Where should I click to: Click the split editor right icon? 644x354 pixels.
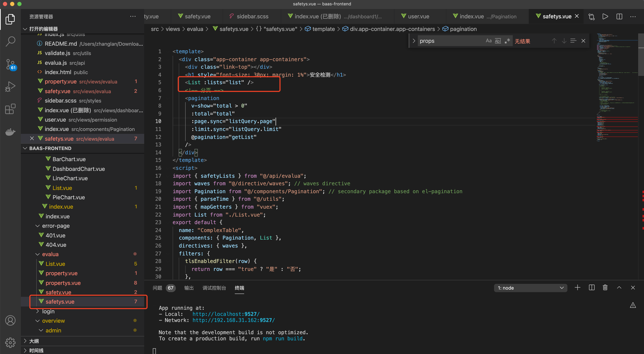coord(619,17)
